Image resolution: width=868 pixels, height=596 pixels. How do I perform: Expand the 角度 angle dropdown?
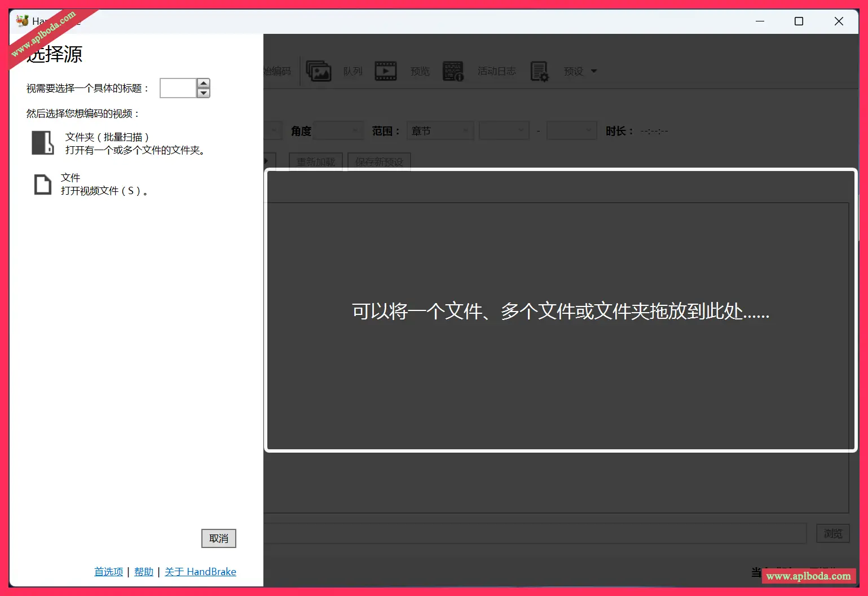tap(339, 131)
